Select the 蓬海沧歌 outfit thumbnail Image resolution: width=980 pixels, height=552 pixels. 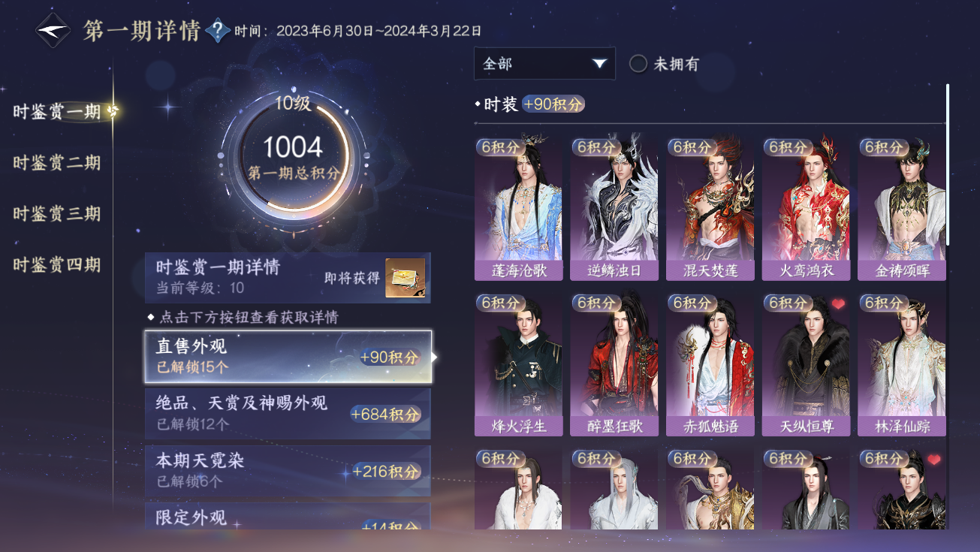[518, 209]
